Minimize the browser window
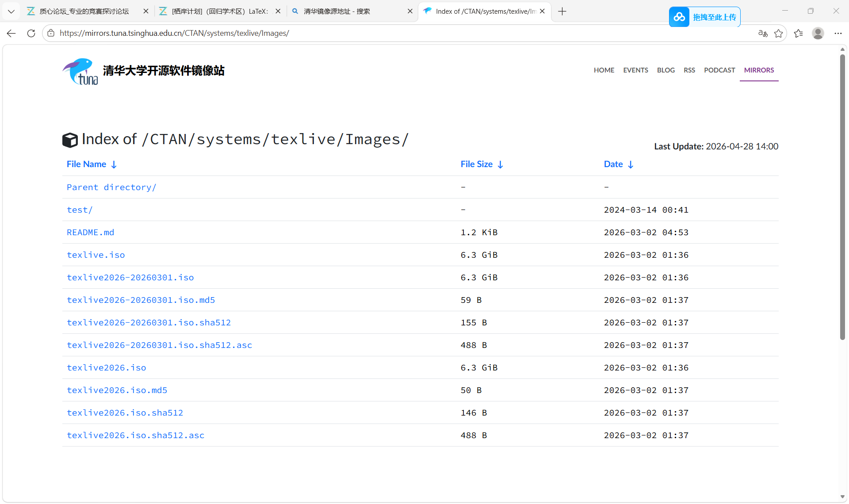849x504 pixels. pos(785,11)
